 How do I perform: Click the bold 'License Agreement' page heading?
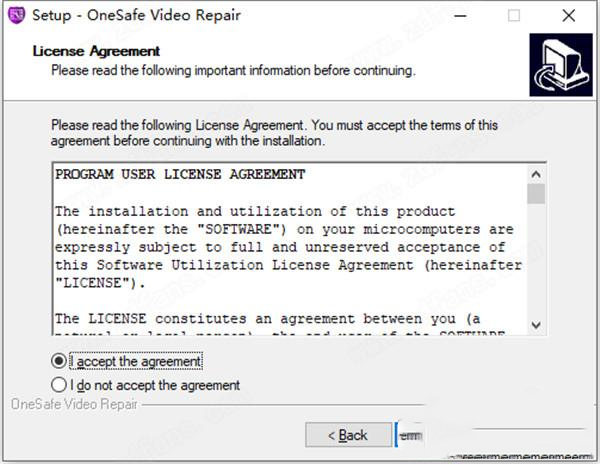[96, 51]
